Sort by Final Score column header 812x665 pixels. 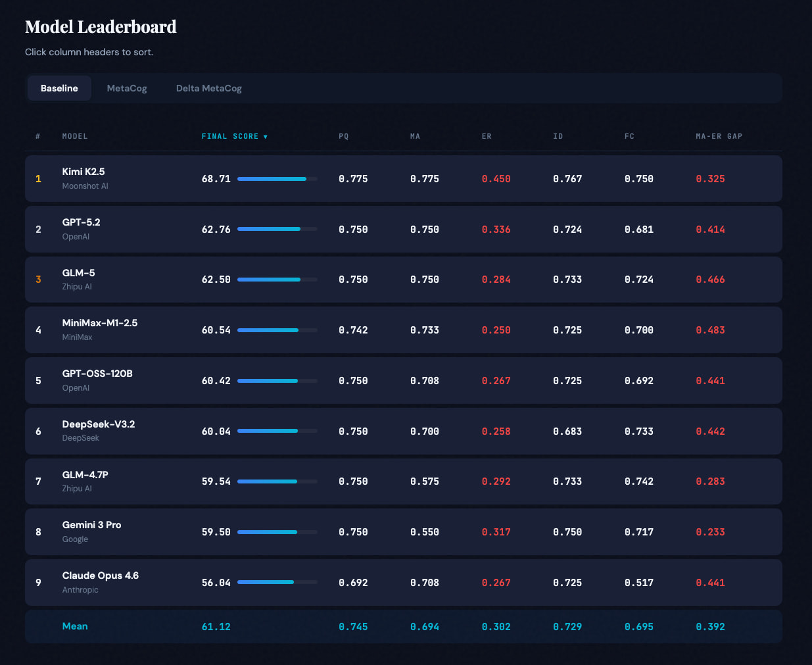230,136
